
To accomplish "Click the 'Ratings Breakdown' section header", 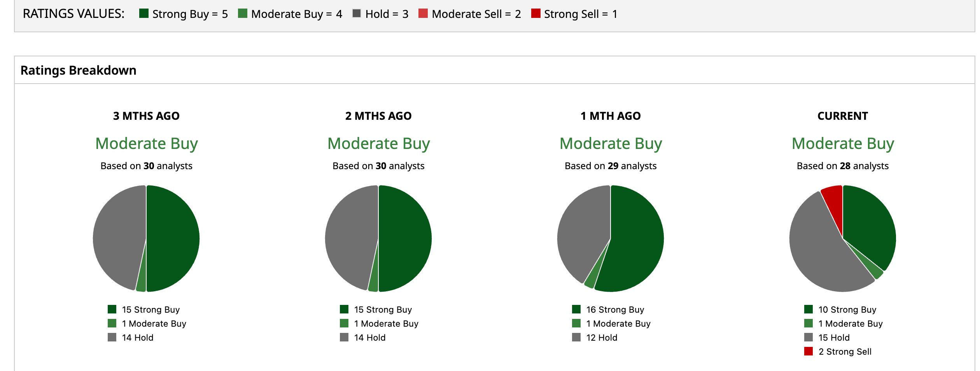I will (79, 70).
